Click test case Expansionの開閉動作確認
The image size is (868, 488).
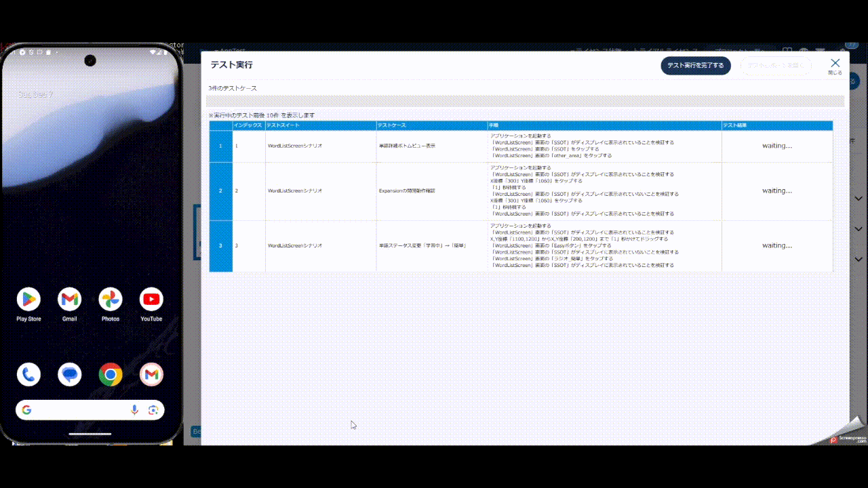407,191
